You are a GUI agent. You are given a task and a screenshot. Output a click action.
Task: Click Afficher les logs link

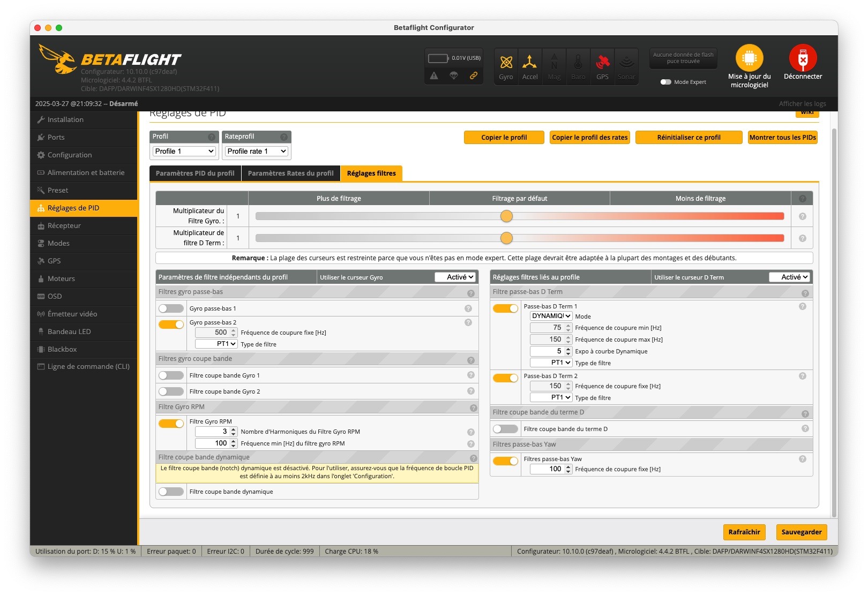pos(802,104)
